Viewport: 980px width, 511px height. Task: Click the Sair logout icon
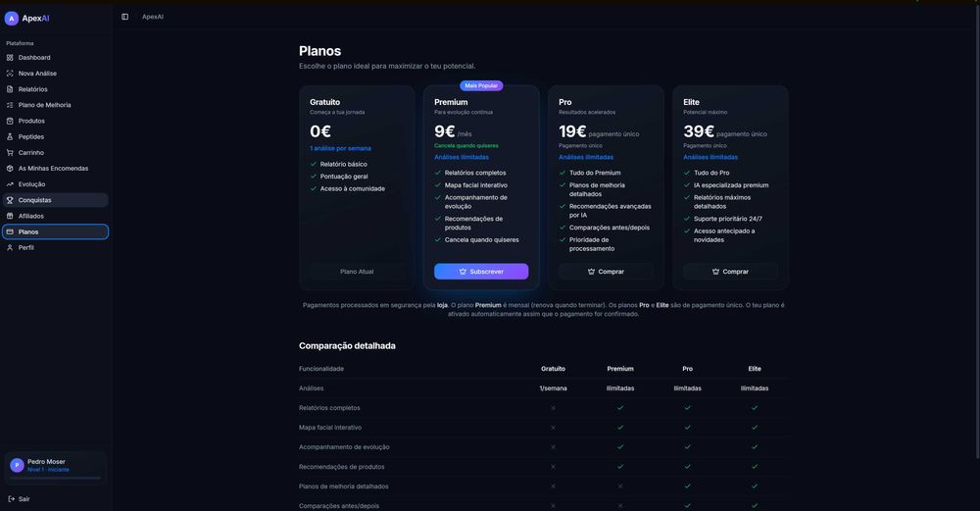pyautogui.click(x=11, y=499)
